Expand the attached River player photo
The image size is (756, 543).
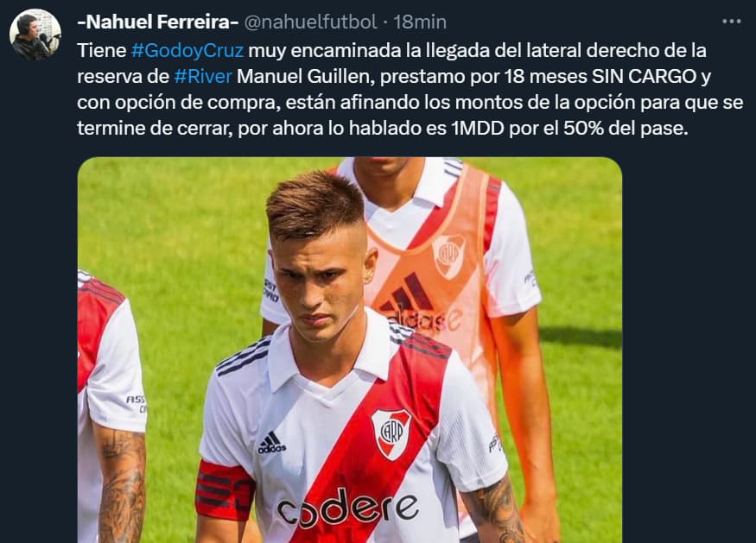[x=350, y=350]
